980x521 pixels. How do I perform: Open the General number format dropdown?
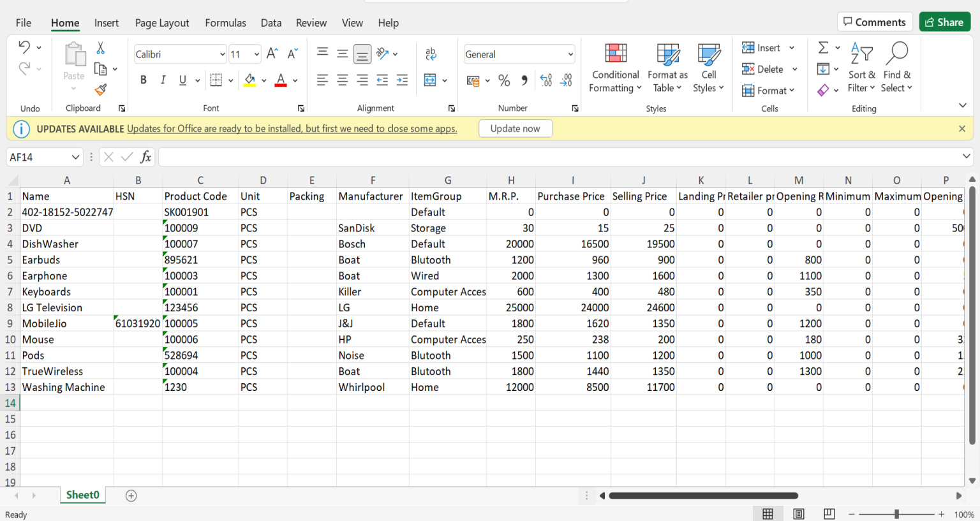[570, 54]
